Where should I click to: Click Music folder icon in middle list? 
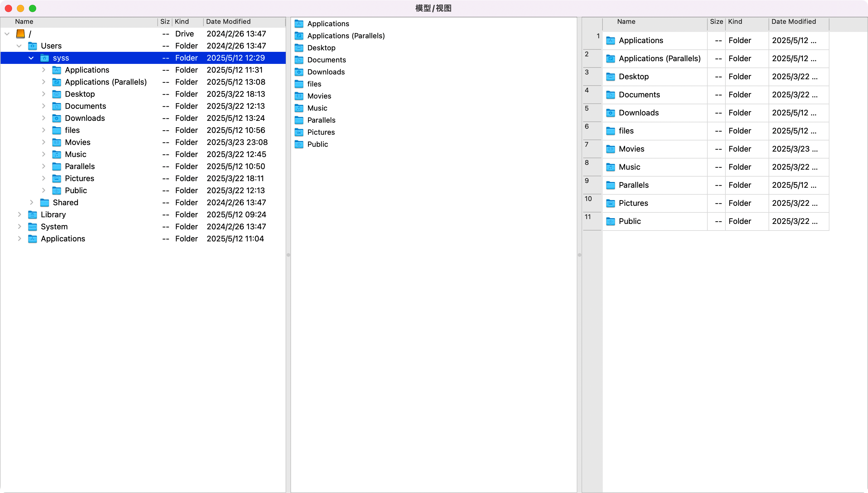pos(299,108)
